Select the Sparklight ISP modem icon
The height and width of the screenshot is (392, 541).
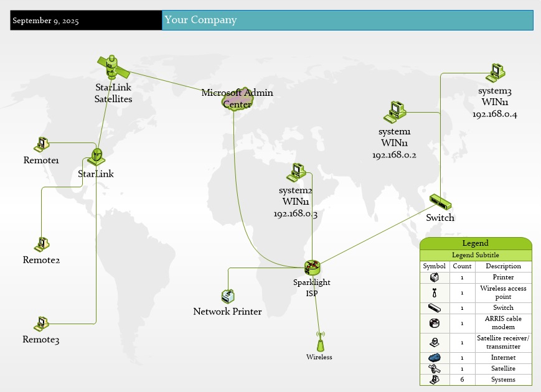312,268
